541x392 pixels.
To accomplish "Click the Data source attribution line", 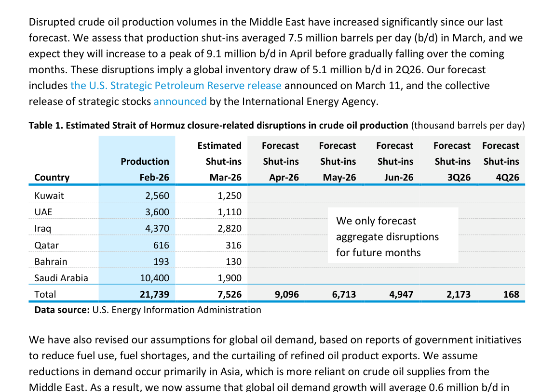I will tap(148, 310).
